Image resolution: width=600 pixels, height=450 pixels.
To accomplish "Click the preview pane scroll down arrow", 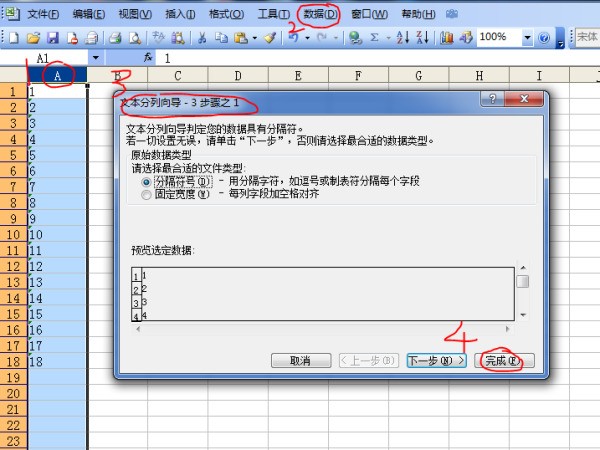I will click(x=523, y=315).
